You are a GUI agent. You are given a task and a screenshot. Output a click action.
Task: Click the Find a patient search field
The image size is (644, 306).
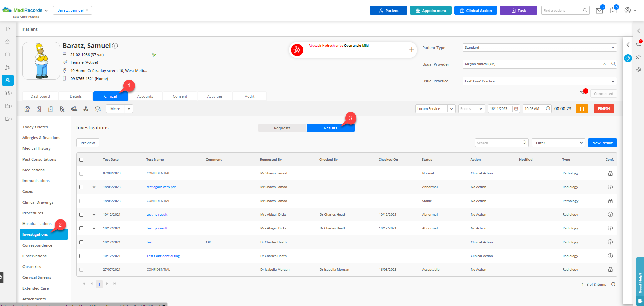pos(565,11)
